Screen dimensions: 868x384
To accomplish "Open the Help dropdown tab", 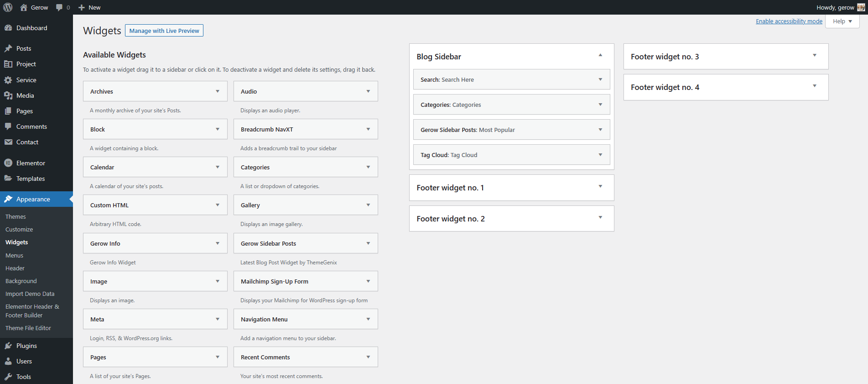I will 842,21.
